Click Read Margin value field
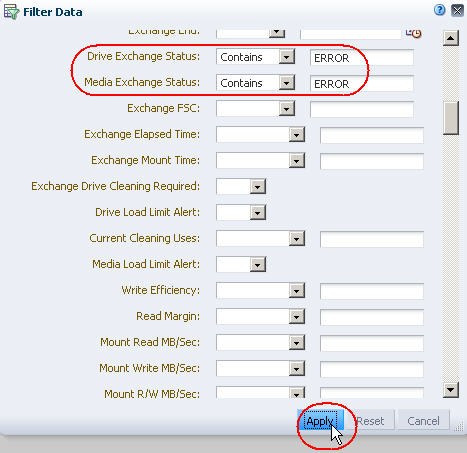Screen dimensions: 467x453 click(372, 317)
